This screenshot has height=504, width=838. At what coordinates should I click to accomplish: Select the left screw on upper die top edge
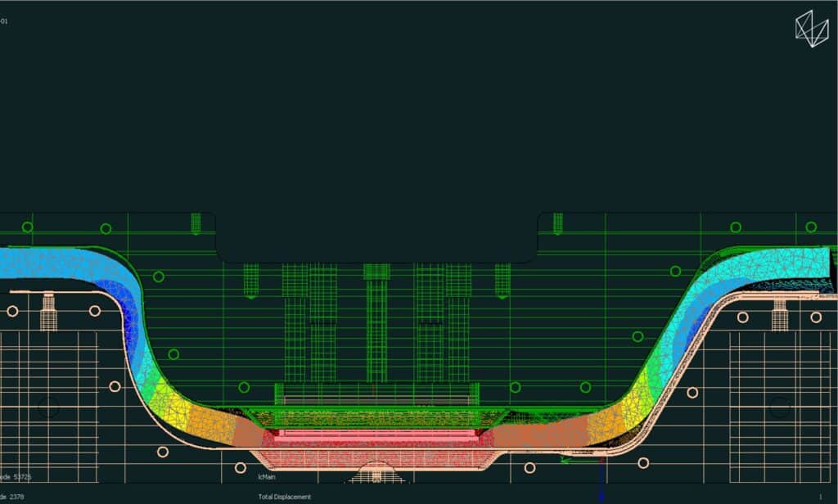(196, 223)
